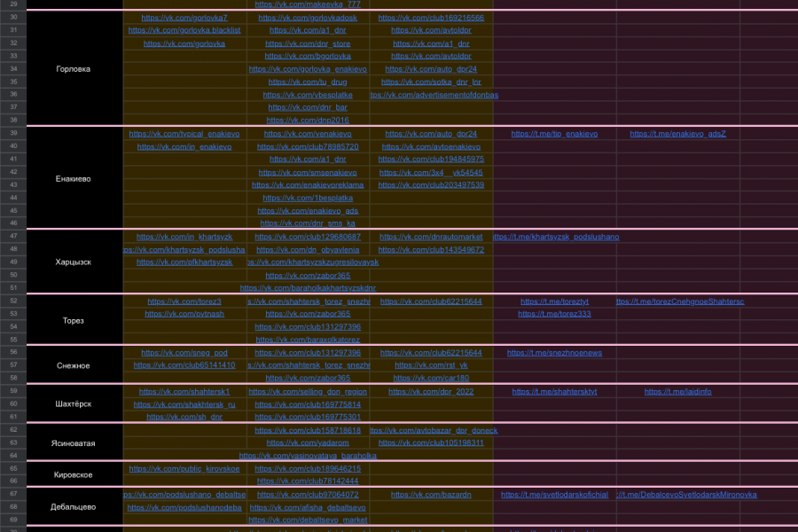Open the vk.com/selling_don_region link
798x532 pixels.
pos(308,392)
